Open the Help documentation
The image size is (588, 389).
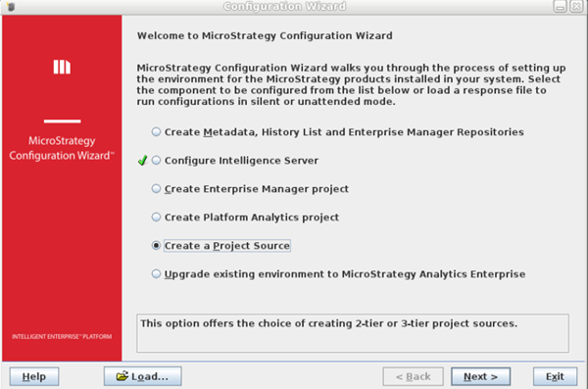click(x=34, y=376)
